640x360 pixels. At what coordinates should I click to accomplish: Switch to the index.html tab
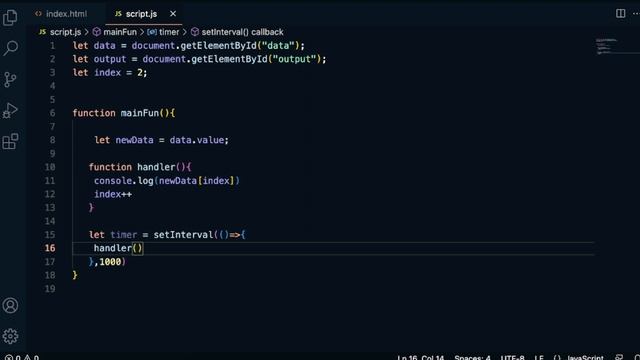coord(61,14)
